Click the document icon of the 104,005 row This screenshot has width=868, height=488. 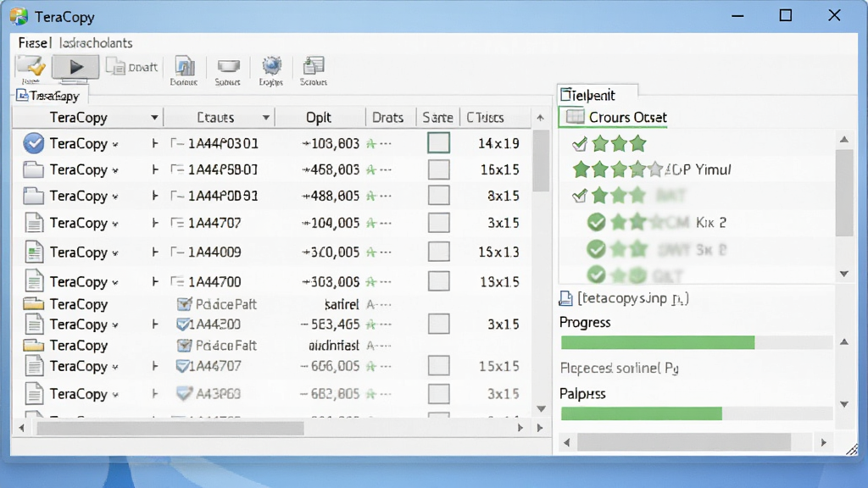(x=34, y=223)
